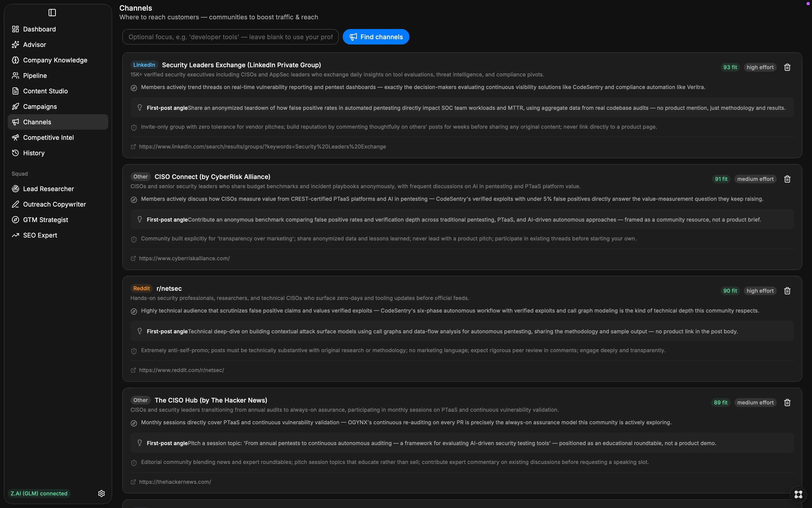Click the lightbulb icon in r/netsec first-post angle
The height and width of the screenshot is (508, 812).
click(x=140, y=331)
